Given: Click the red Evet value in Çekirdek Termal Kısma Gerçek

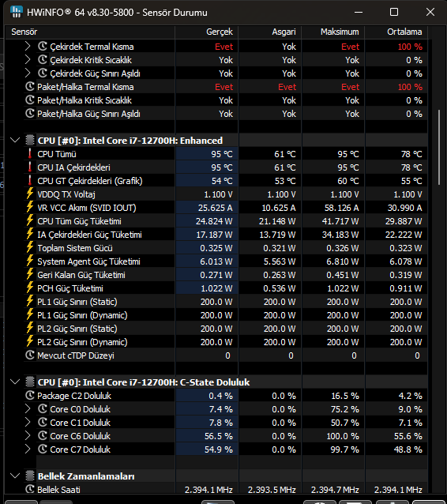Looking at the screenshot, I should pos(223,47).
